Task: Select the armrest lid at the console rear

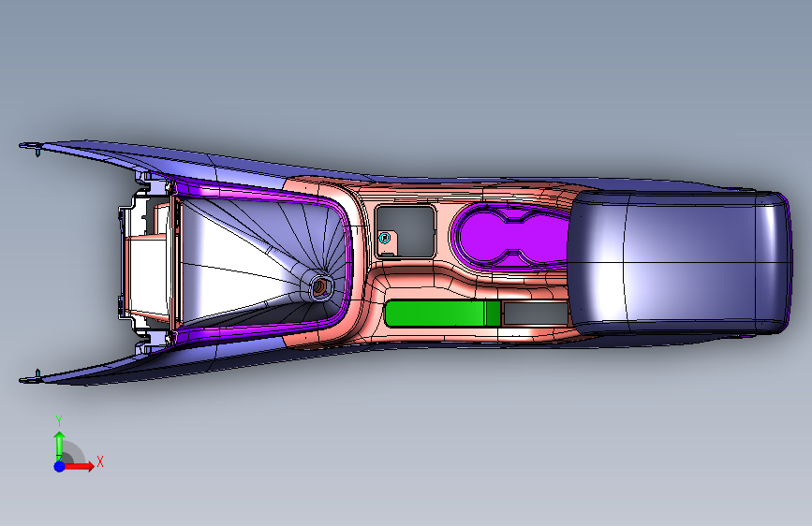Action: (x=678, y=262)
